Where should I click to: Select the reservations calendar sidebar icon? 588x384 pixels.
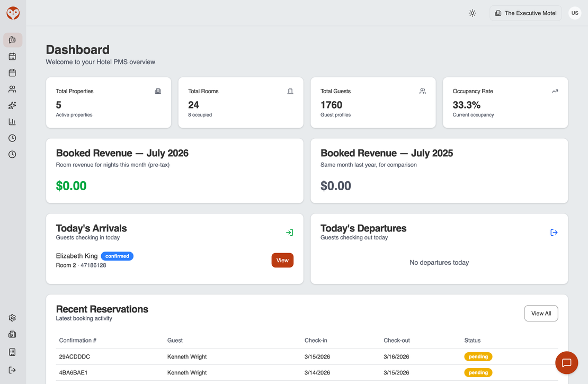coord(12,73)
